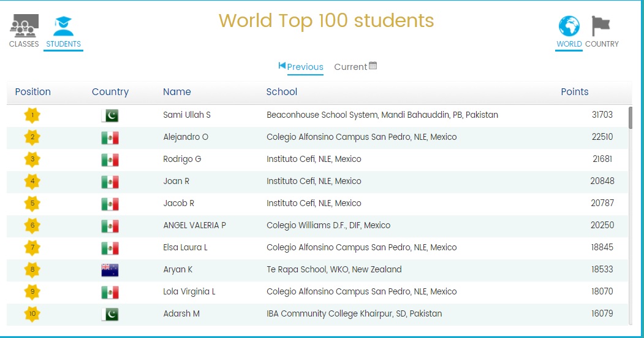Click the name Adarsh M
644x338 pixels.
pyautogui.click(x=181, y=313)
